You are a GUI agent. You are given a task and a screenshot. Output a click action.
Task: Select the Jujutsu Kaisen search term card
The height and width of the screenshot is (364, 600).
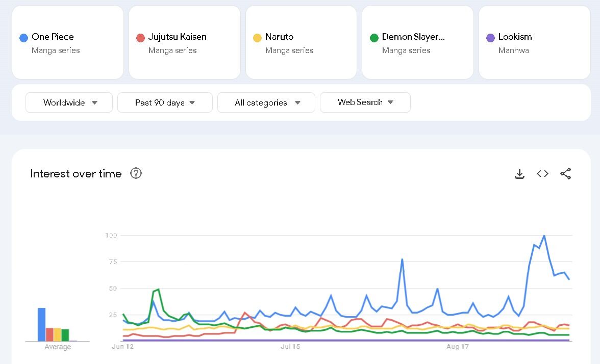tap(185, 42)
